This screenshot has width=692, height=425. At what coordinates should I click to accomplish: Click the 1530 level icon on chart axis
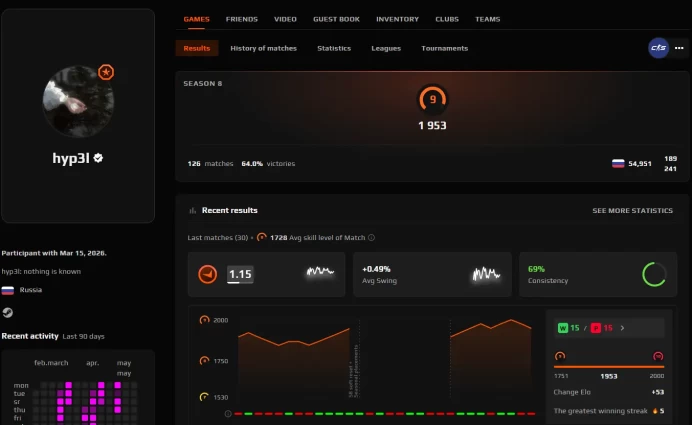[204, 397]
